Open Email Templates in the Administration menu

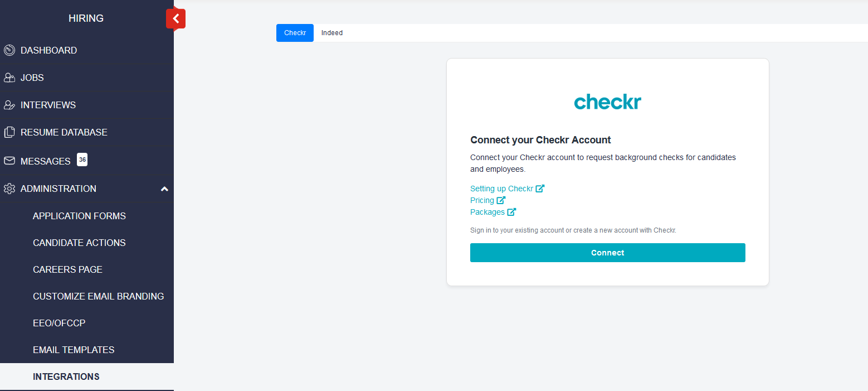(x=73, y=350)
